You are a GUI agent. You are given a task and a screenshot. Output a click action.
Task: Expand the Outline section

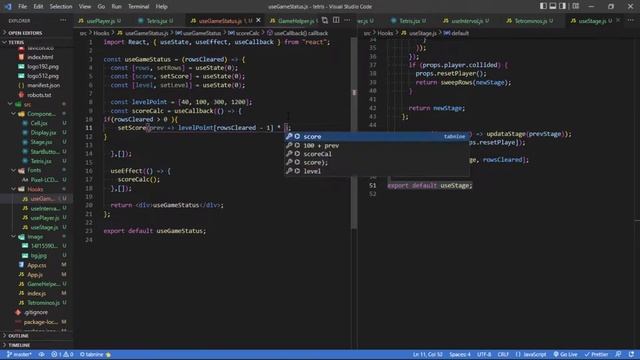[x=37, y=336]
